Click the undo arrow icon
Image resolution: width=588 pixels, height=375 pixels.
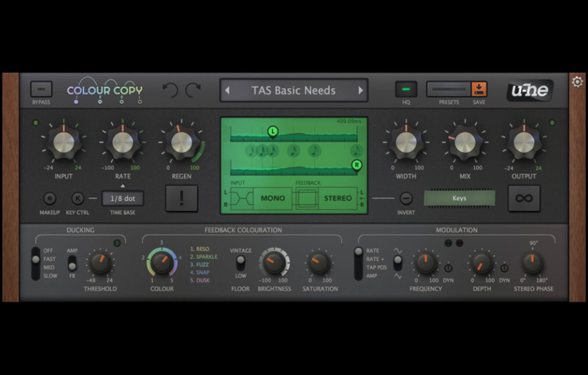point(170,90)
